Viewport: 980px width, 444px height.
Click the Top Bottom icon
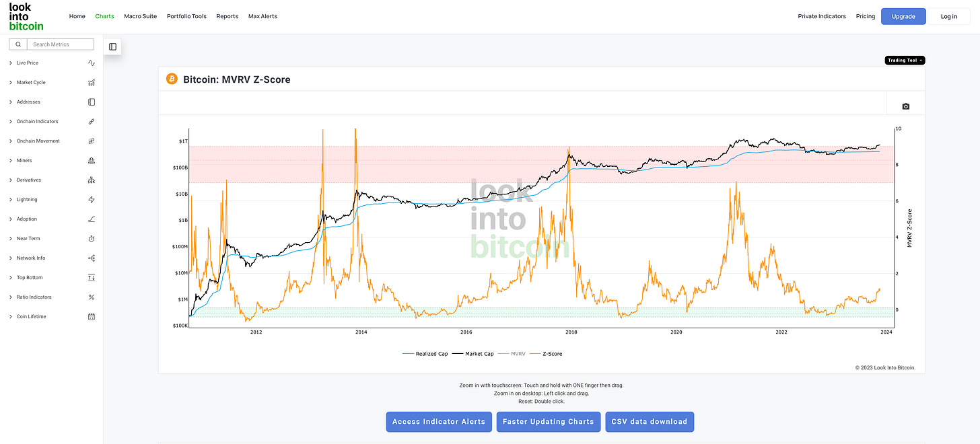[x=92, y=277]
